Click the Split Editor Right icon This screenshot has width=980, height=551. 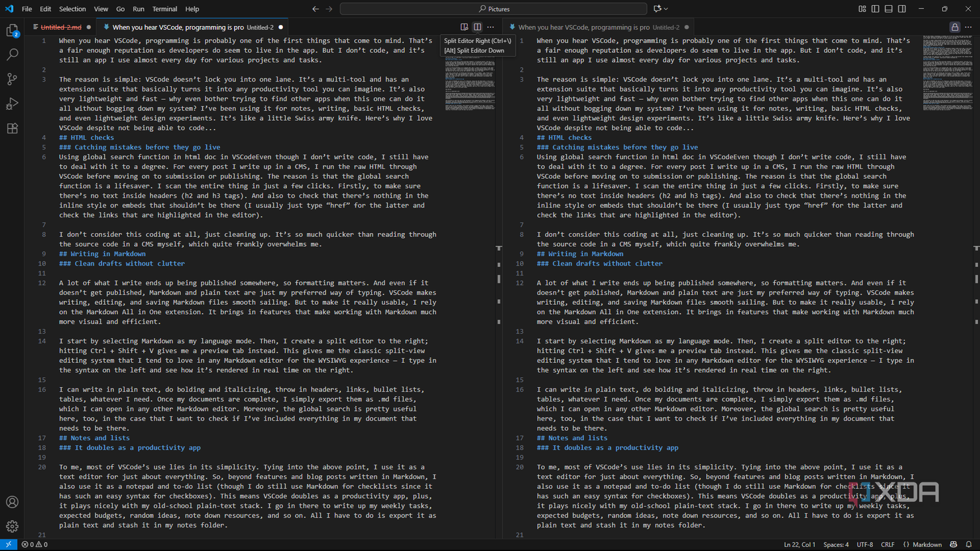point(478,27)
